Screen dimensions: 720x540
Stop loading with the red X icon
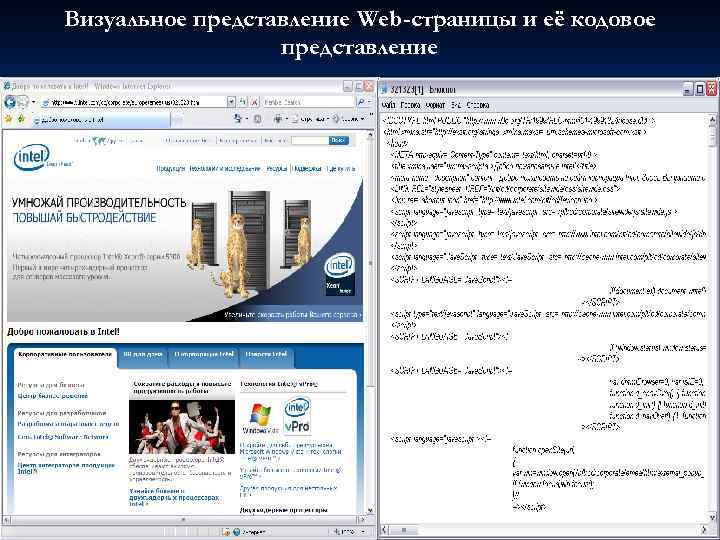click(x=255, y=102)
